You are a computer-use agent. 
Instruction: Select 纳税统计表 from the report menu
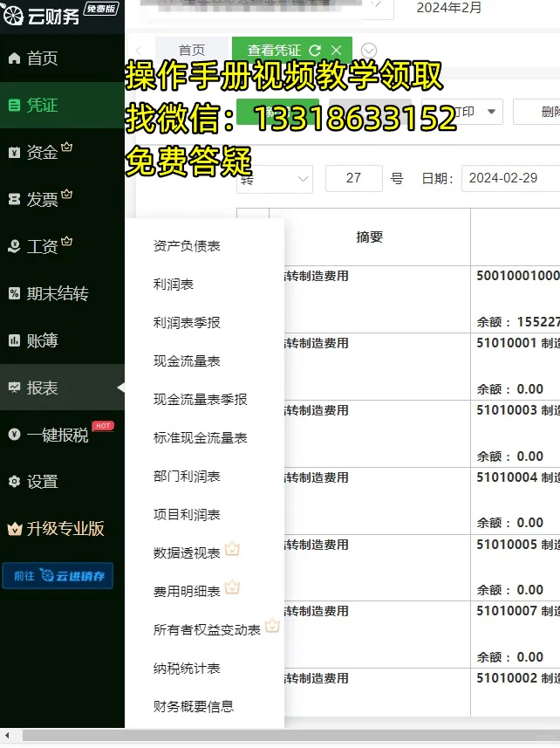pyautogui.click(x=187, y=669)
